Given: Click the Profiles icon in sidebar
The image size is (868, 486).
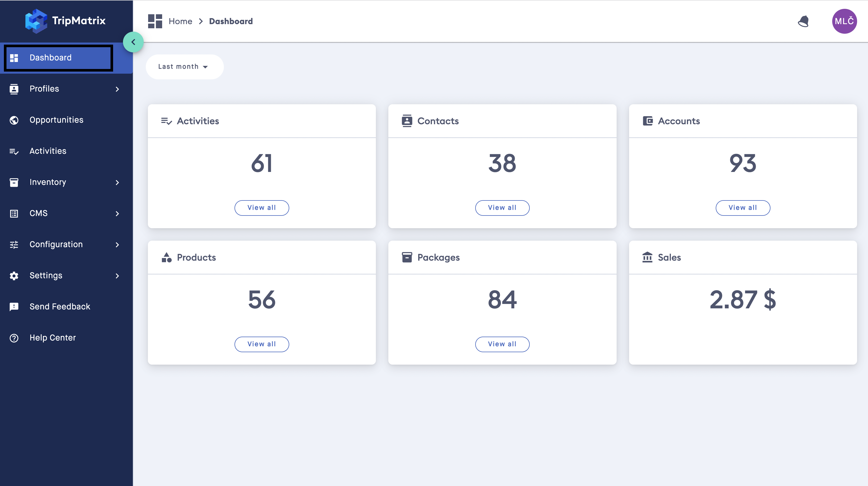Looking at the screenshot, I should pos(14,89).
